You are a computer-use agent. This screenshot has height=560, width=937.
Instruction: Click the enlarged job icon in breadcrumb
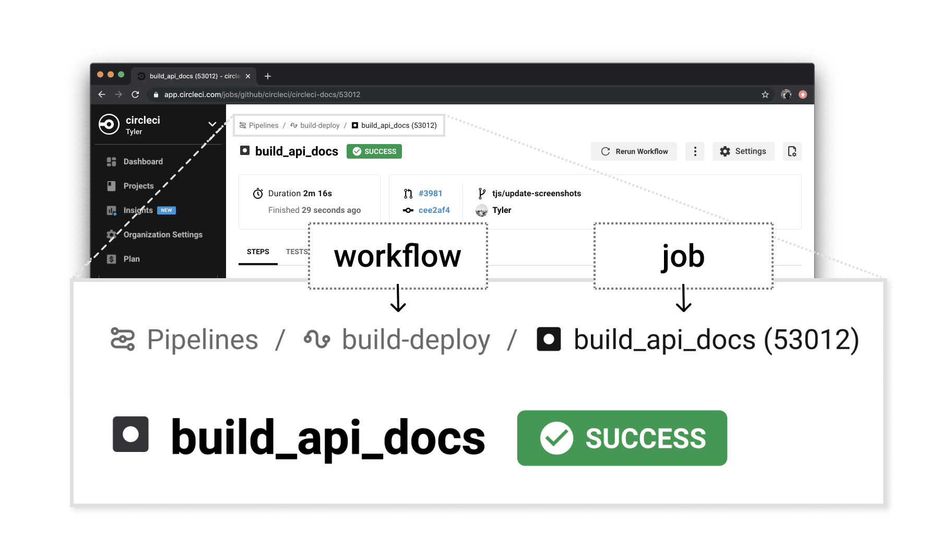pos(549,339)
